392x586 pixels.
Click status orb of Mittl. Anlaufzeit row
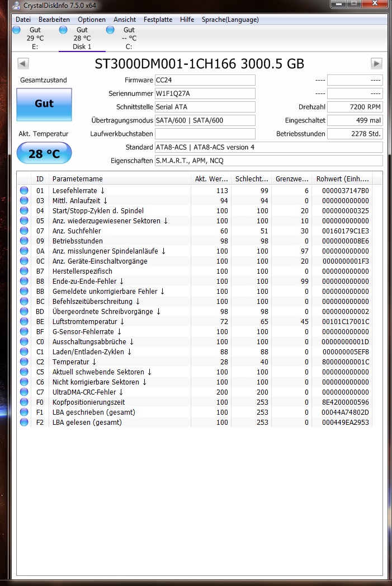tap(24, 201)
